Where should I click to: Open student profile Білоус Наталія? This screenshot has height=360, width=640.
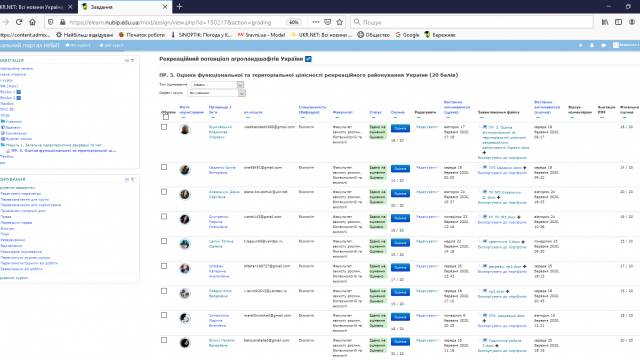click(222, 343)
